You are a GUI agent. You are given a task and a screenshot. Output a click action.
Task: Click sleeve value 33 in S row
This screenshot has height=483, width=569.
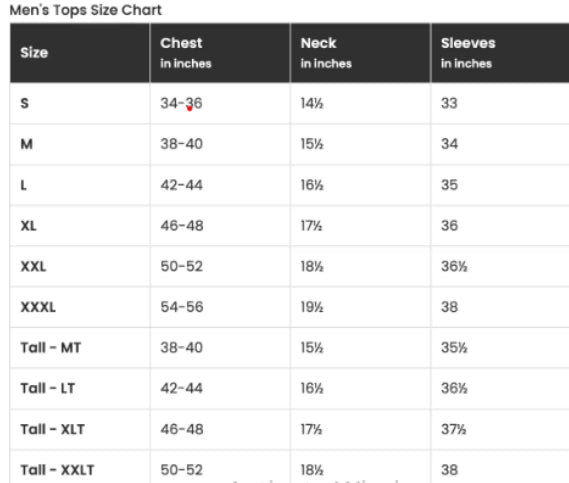pyautogui.click(x=449, y=103)
